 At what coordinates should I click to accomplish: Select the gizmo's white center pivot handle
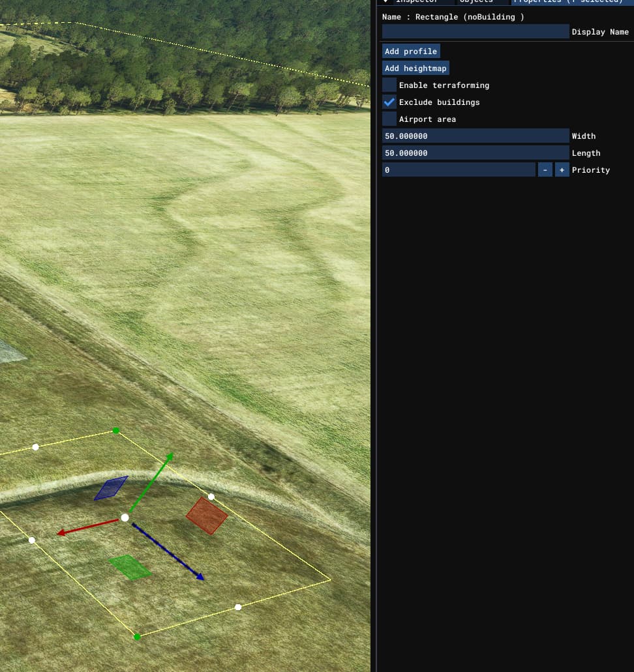tap(125, 518)
